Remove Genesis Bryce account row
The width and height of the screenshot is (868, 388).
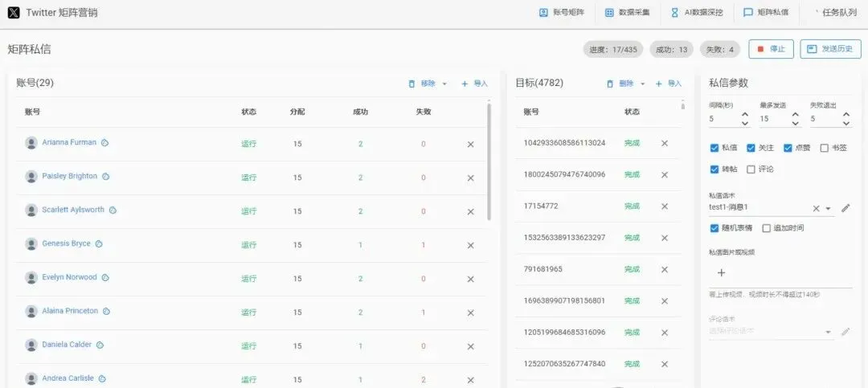470,245
